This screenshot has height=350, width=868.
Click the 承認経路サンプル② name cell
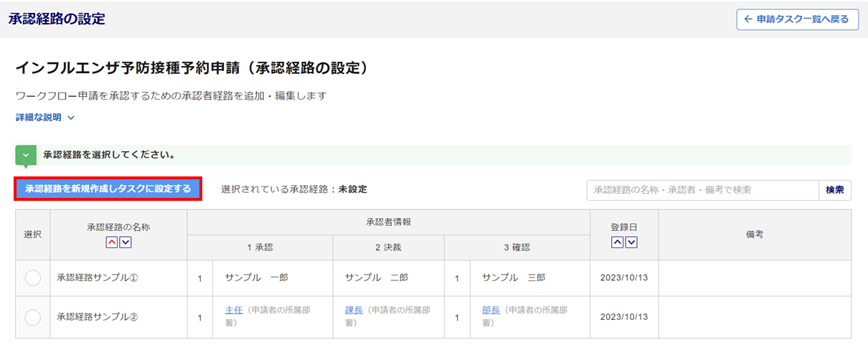click(x=98, y=317)
